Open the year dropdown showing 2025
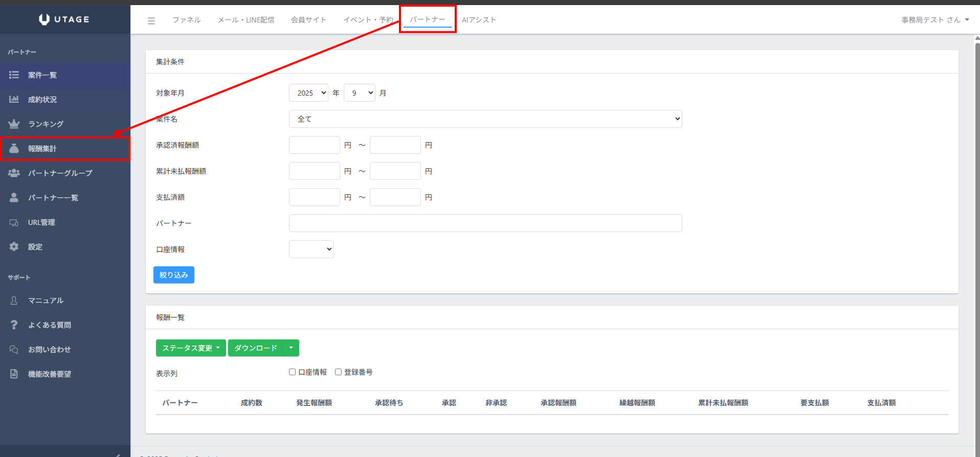Screen dimensions: 980x457 point(308,93)
